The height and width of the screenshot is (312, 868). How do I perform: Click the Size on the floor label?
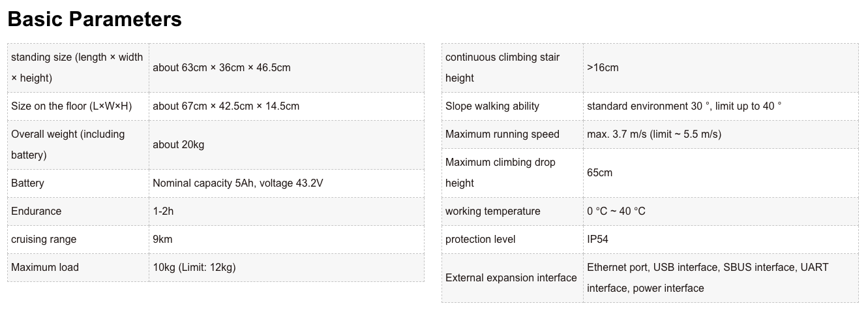(72, 106)
